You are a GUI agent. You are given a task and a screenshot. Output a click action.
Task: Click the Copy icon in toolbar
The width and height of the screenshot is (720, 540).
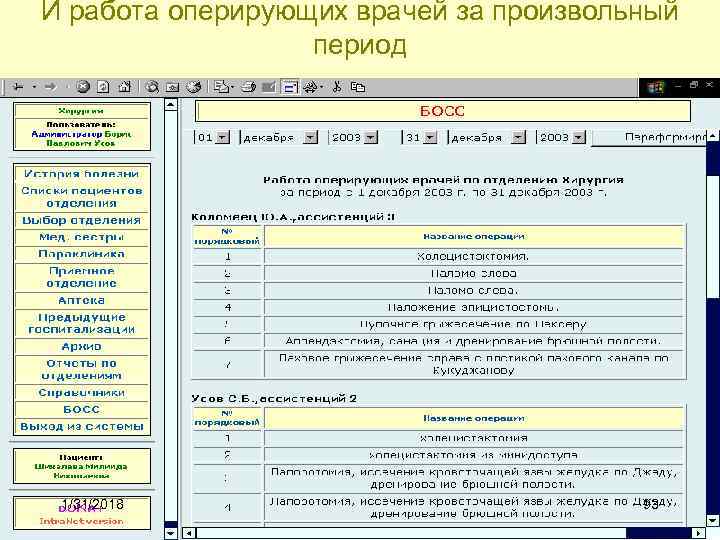(358, 87)
